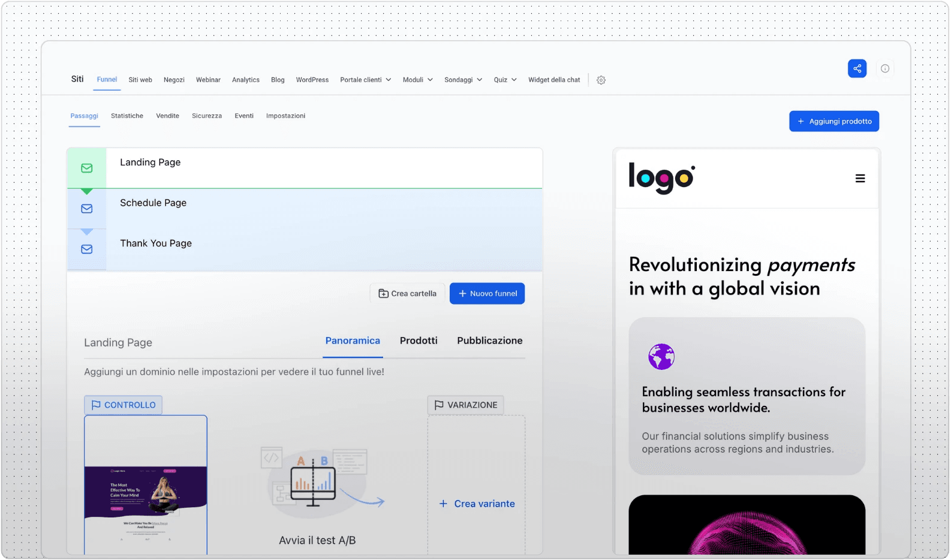Click the Crea cartella button

(x=407, y=293)
